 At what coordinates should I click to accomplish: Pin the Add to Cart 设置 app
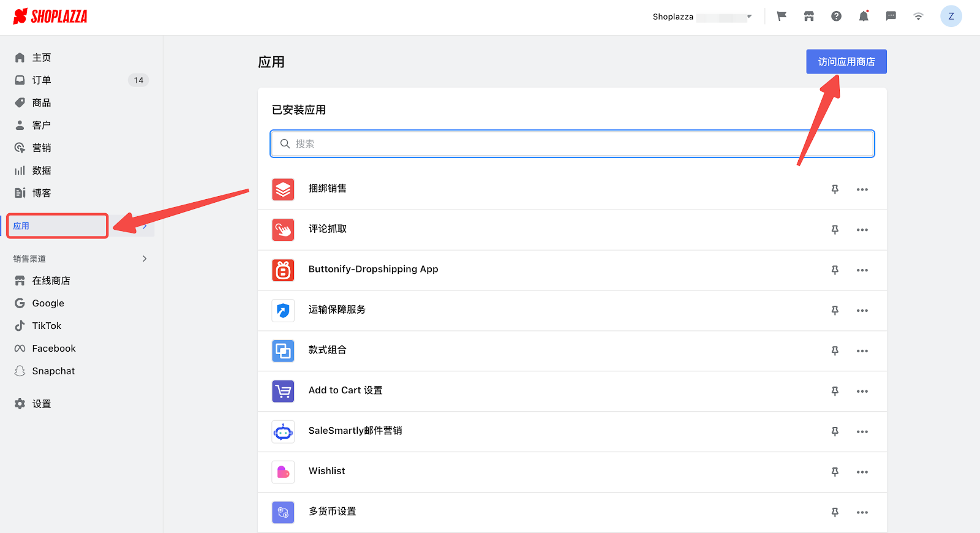(x=835, y=391)
